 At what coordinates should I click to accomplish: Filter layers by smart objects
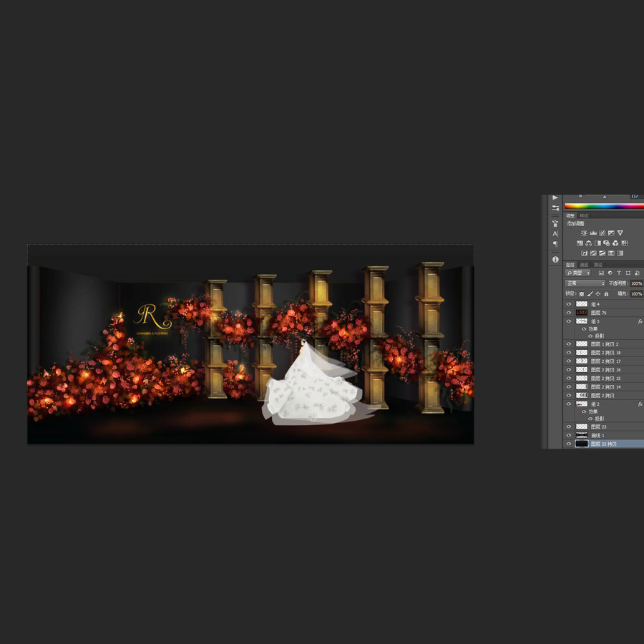(x=637, y=273)
